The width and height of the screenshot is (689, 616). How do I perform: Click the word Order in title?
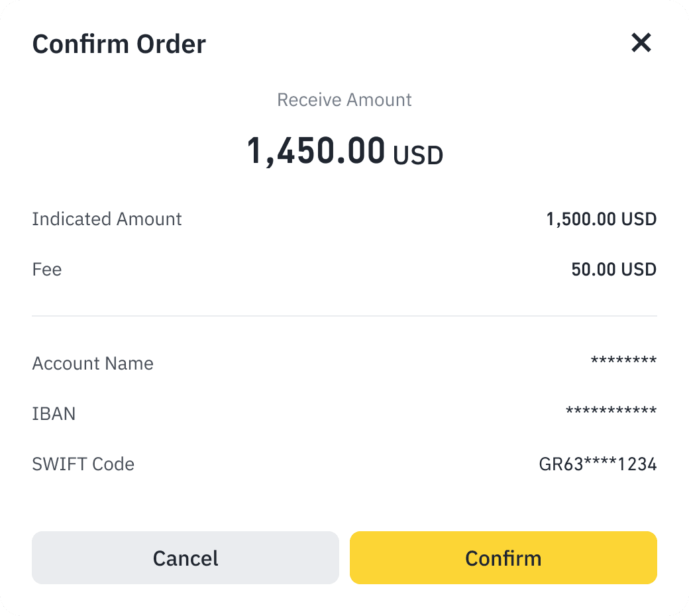tap(171, 44)
